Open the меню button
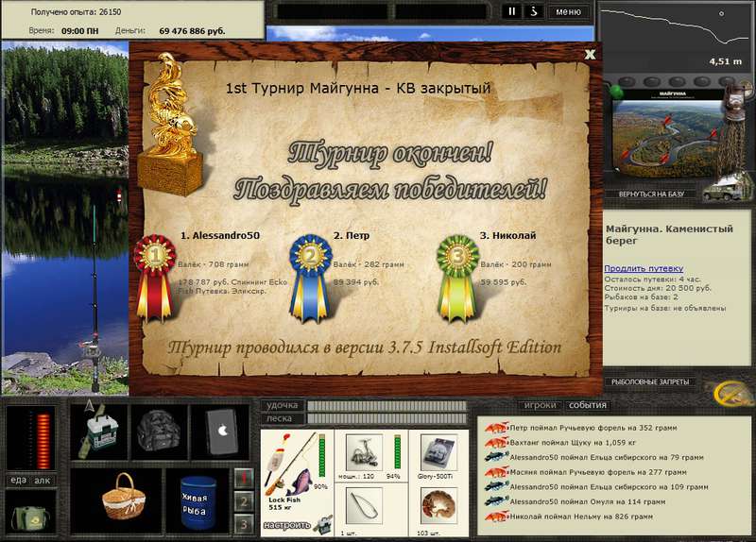Image resolution: width=756 pixels, height=542 pixels. 568,11
